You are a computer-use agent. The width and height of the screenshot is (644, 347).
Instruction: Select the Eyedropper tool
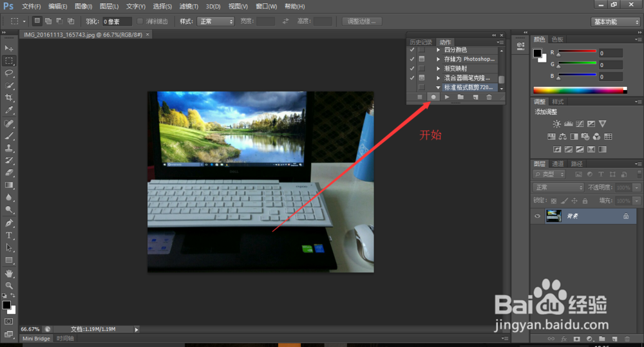[x=8, y=110]
